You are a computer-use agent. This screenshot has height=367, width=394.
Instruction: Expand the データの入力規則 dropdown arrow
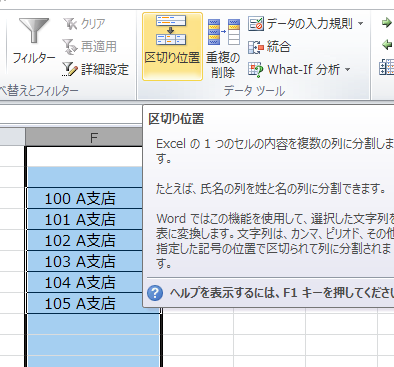tap(361, 24)
